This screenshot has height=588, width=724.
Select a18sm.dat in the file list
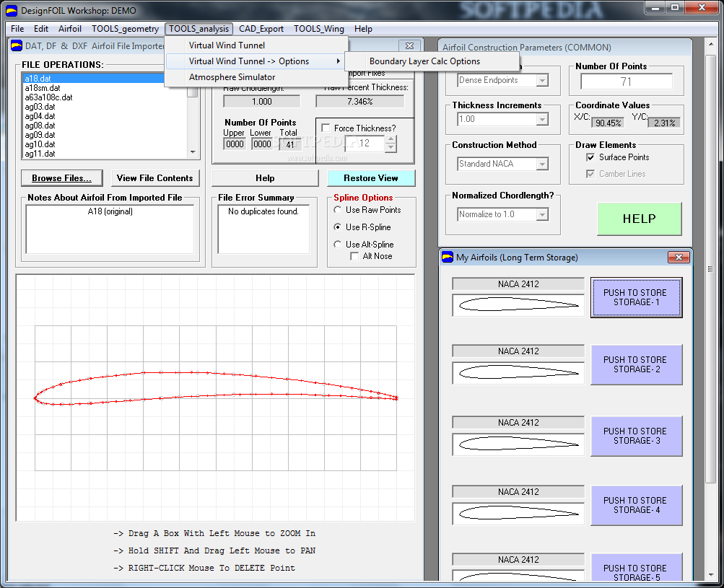105,88
